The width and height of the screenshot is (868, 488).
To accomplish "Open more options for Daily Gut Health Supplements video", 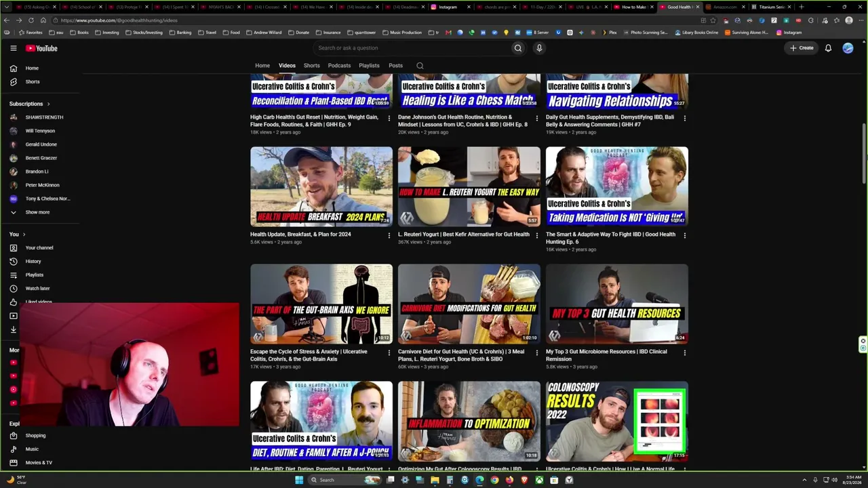I will click(x=684, y=118).
